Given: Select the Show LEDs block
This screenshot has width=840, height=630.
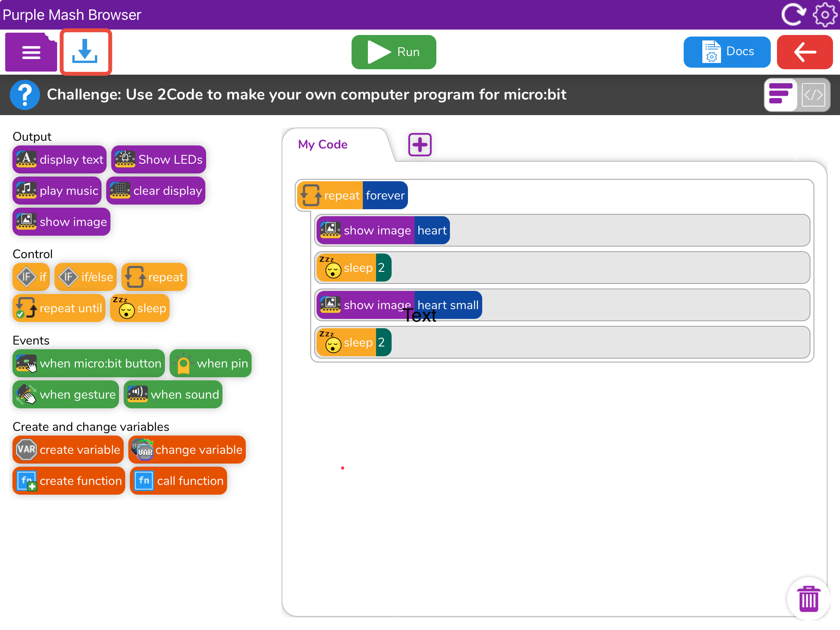Looking at the screenshot, I should pyautogui.click(x=159, y=160).
